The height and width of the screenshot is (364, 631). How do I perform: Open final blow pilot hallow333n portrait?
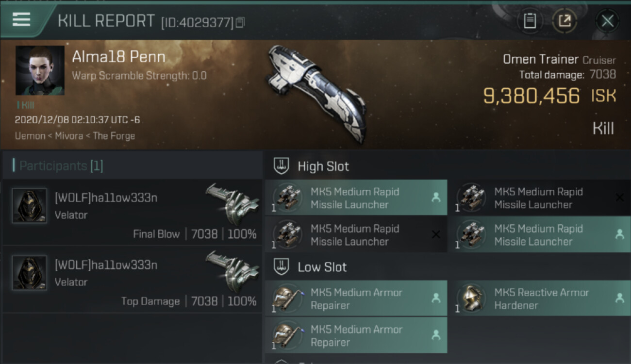coord(30,206)
